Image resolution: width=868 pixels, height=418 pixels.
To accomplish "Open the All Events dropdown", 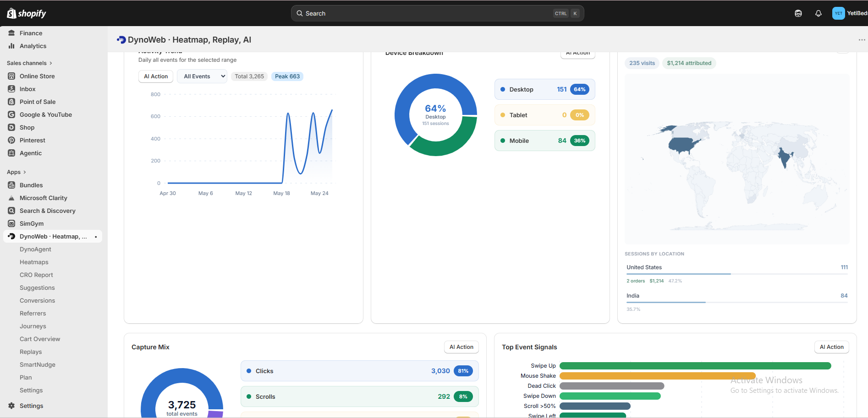I will (202, 76).
